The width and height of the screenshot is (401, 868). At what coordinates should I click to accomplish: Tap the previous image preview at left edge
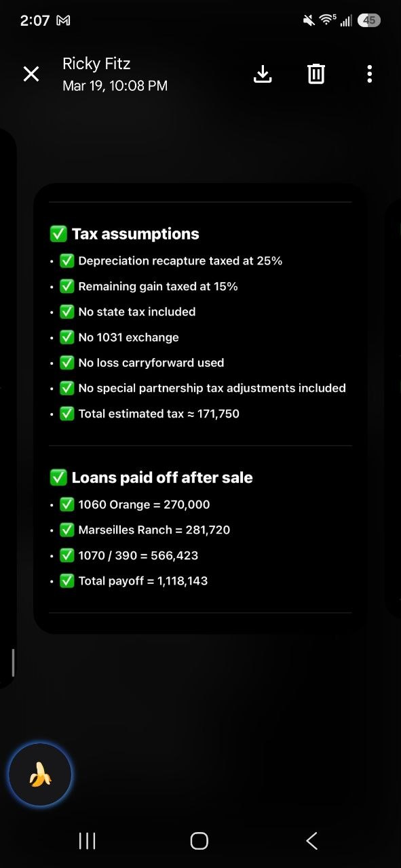(7, 407)
